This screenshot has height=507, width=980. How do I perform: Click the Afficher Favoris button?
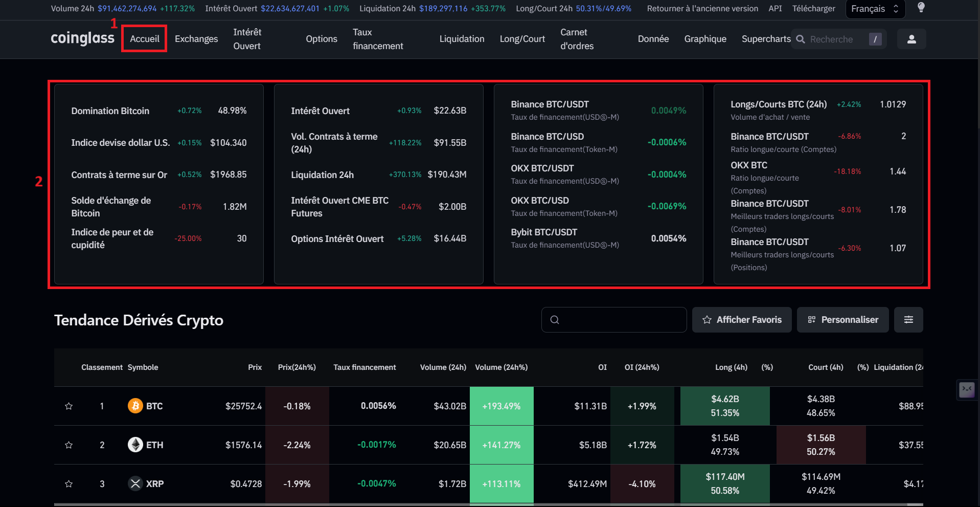click(x=742, y=320)
